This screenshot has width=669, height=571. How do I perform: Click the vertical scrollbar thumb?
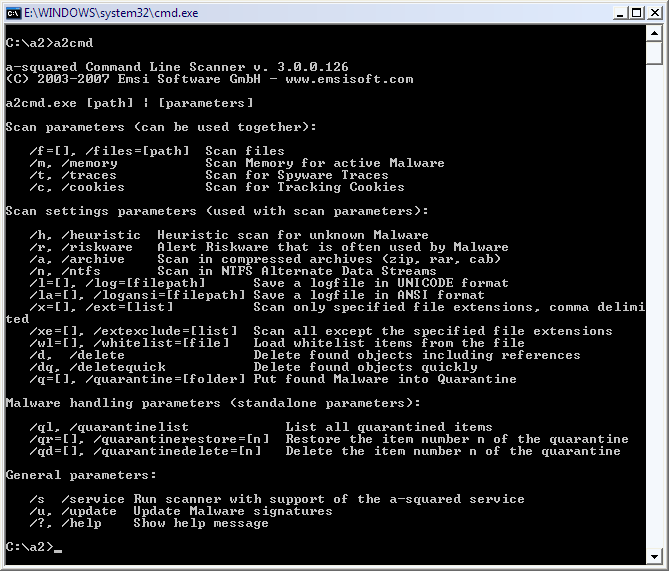point(654,52)
